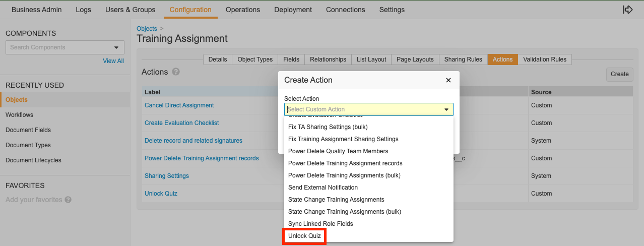The height and width of the screenshot is (246, 644).
Task: Switch to the Validation Rules tab
Action: click(x=545, y=59)
